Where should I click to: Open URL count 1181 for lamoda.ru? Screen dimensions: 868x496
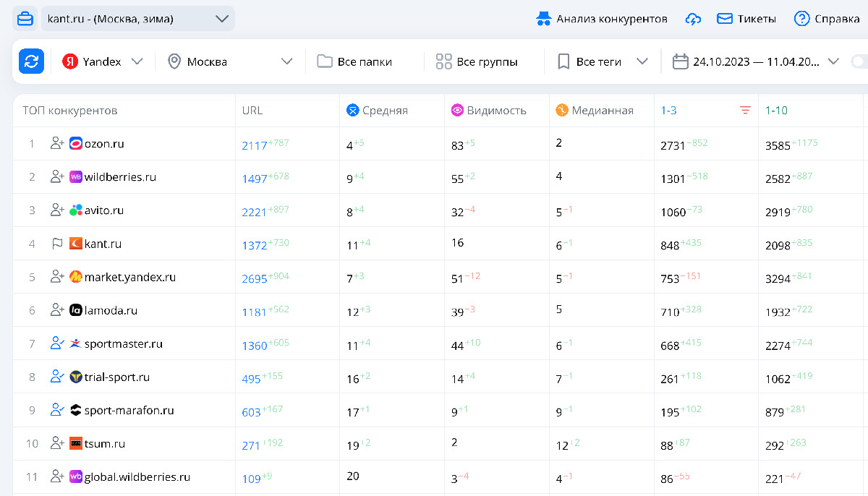click(255, 312)
